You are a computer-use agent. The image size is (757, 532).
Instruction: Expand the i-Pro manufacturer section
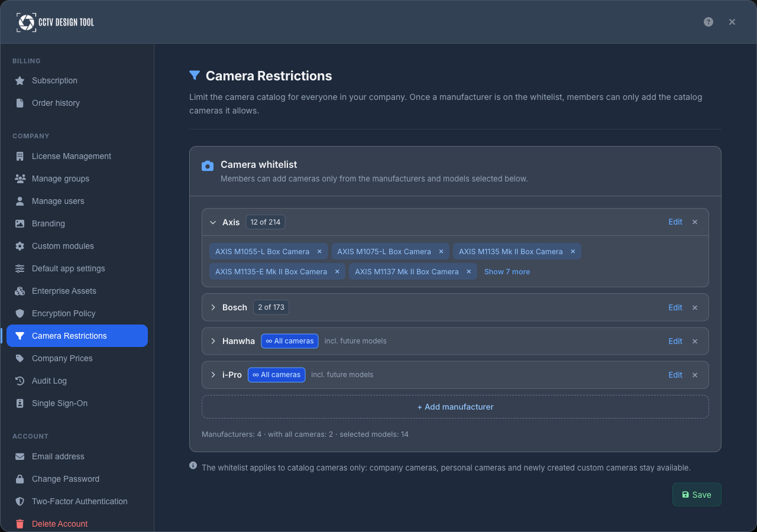[213, 375]
